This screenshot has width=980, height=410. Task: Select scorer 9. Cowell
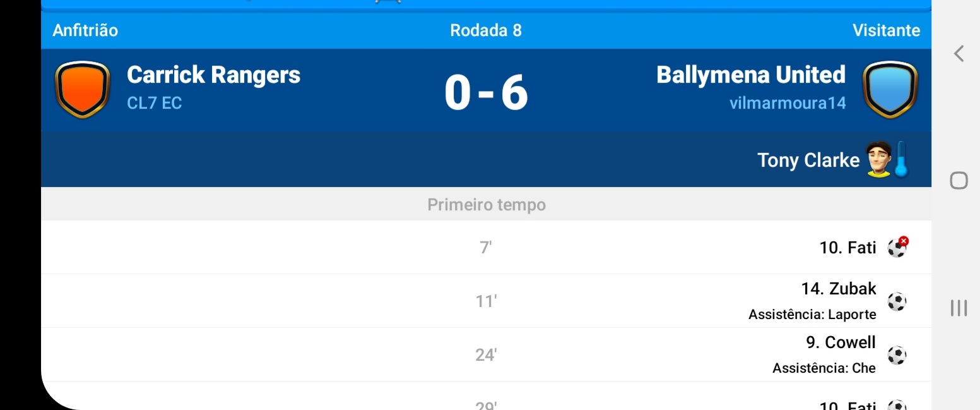click(x=841, y=342)
